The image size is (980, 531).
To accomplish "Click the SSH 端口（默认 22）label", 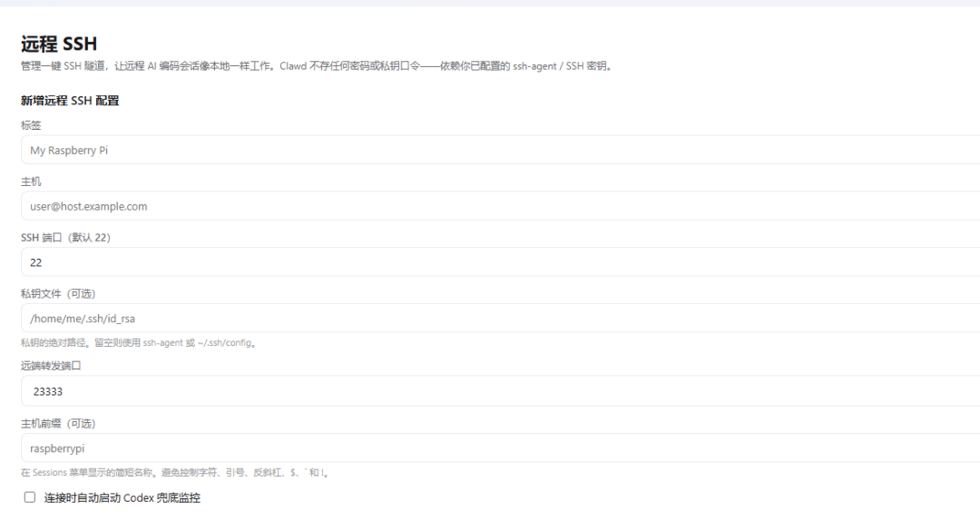I will coord(65,238).
